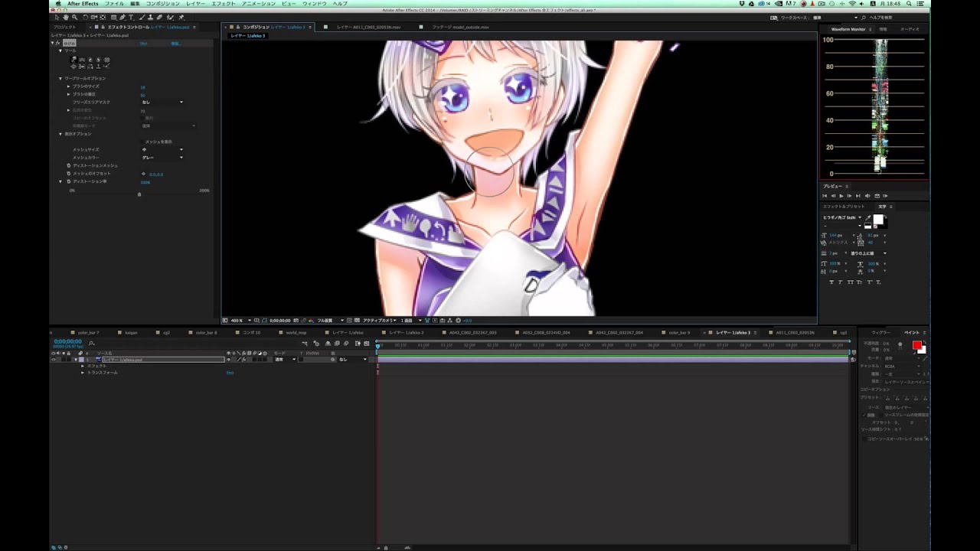The width and height of the screenshot is (980, 551).
Task: Toggle stopwatch for ディストーション率
Action: tap(69, 181)
